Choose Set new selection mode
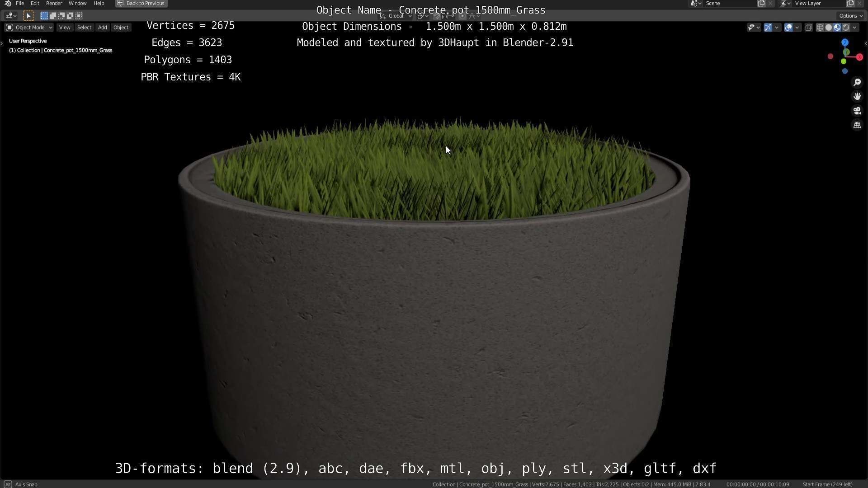This screenshot has height=488, width=868. [44, 16]
